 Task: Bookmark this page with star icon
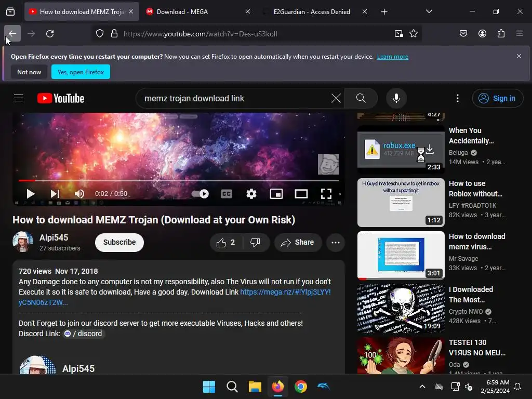coord(413,34)
